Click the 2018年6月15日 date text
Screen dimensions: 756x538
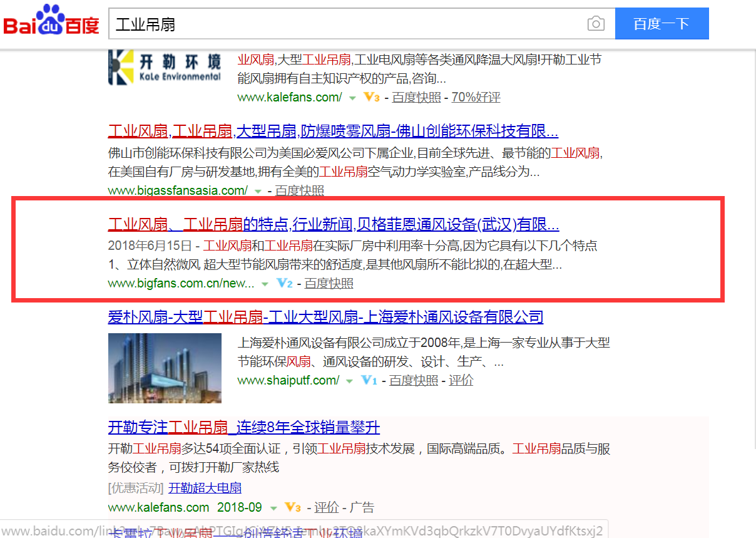tap(150, 246)
